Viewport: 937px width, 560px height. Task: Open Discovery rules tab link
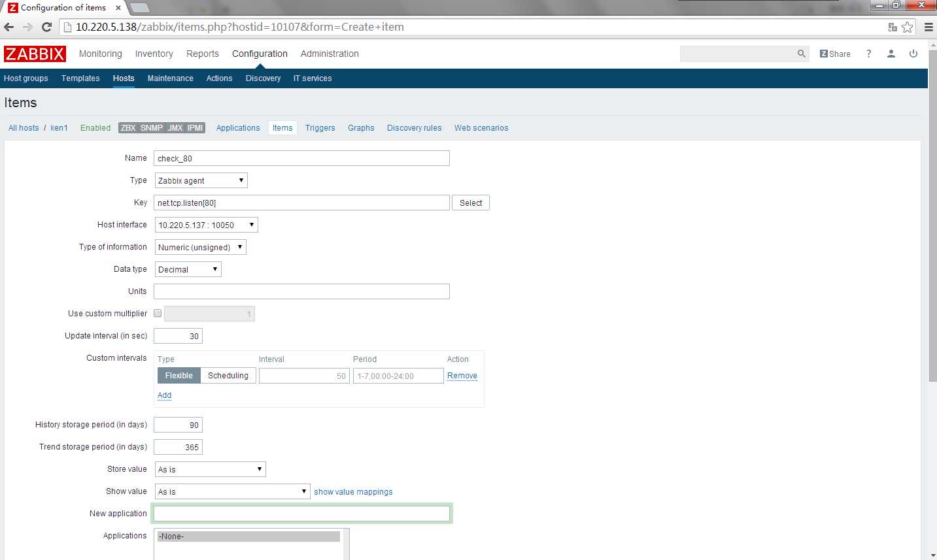click(x=414, y=128)
